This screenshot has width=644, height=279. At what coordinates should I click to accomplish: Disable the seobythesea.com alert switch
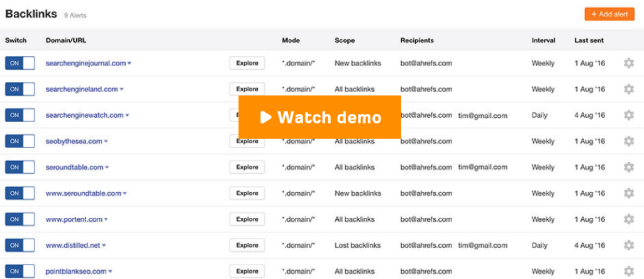[x=19, y=141]
